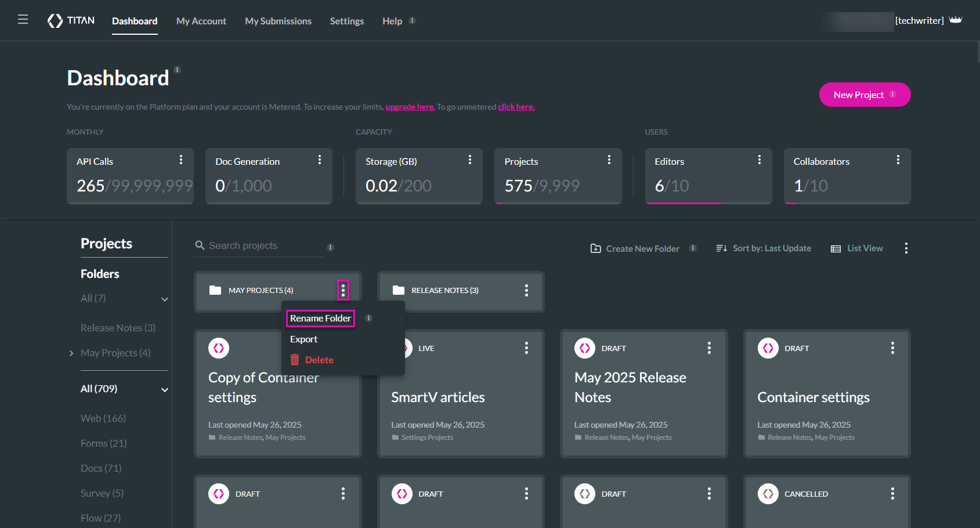
Task: Open Storage (GB) card kebab menu
Action: pos(469,160)
